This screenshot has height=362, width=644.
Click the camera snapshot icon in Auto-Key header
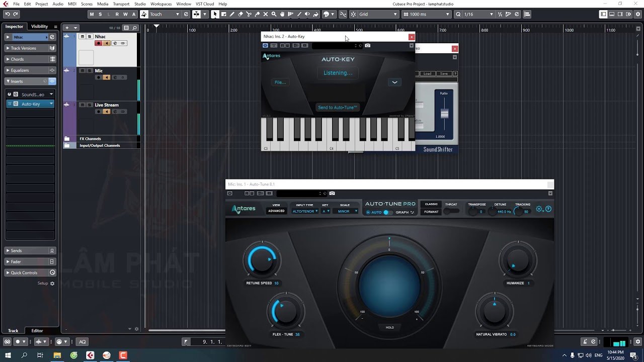[x=368, y=46]
